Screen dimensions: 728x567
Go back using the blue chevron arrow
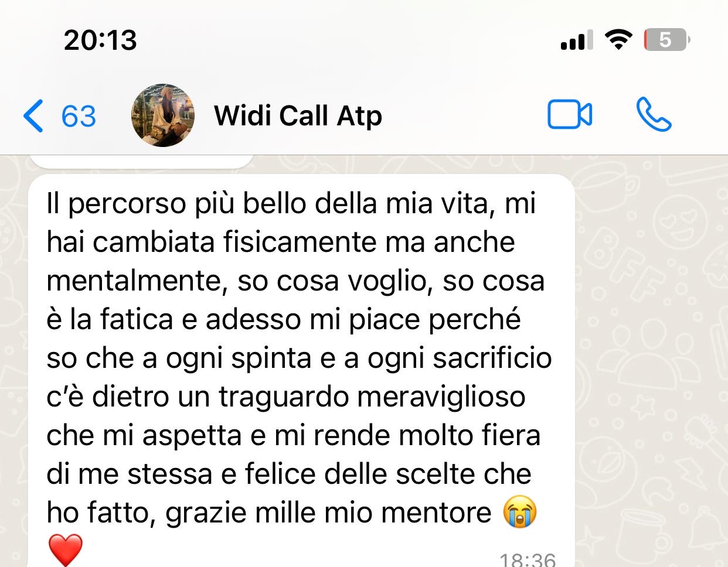tap(33, 115)
